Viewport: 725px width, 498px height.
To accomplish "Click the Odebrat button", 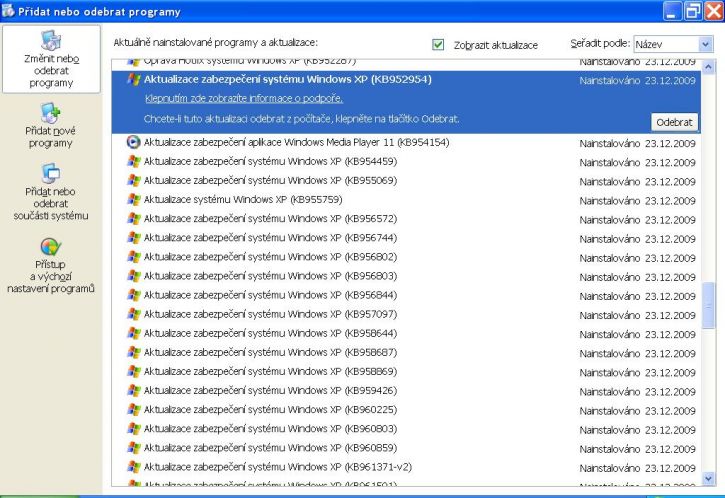I will click(x=674, y=122).
